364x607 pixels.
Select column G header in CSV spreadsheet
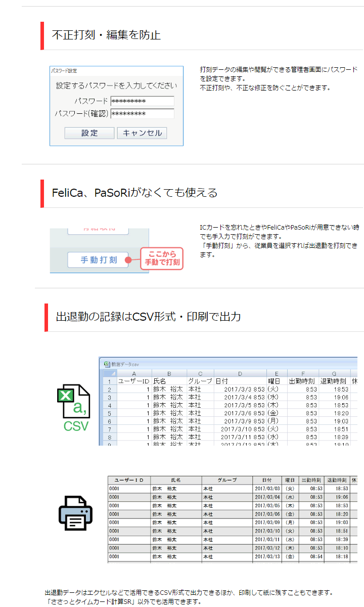pyautogui.click(x=334, y=373)
